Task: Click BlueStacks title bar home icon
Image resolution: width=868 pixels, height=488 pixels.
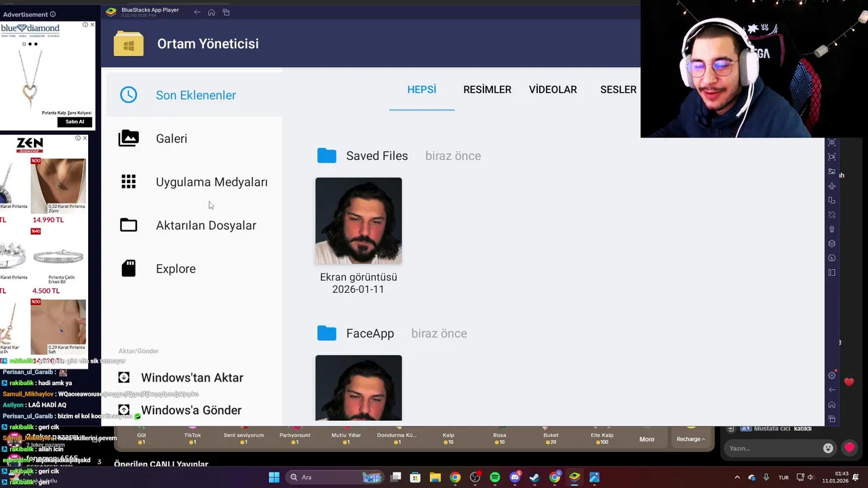Action: (x=212, y=12)
